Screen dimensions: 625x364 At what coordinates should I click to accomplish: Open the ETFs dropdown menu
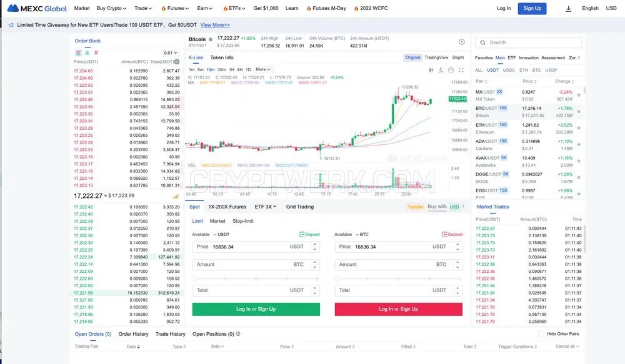[234, 8]
